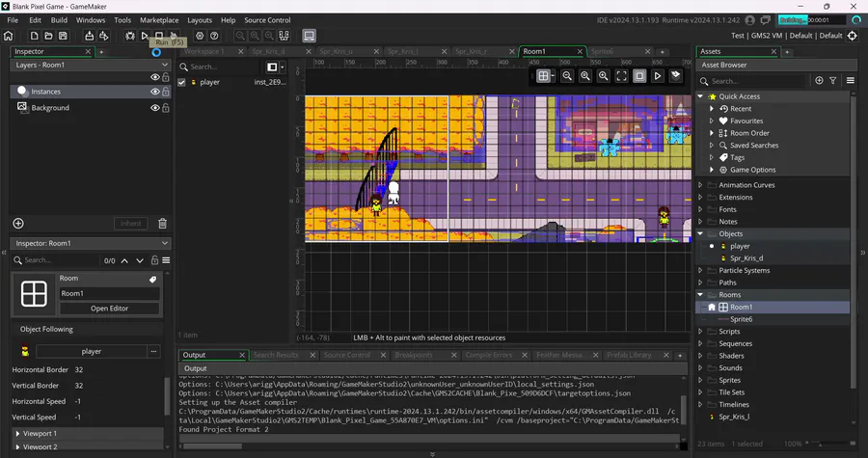Viewport: 868px width, 458px height.
Task: Click the GMS2 VM target label
Action: 767,36
